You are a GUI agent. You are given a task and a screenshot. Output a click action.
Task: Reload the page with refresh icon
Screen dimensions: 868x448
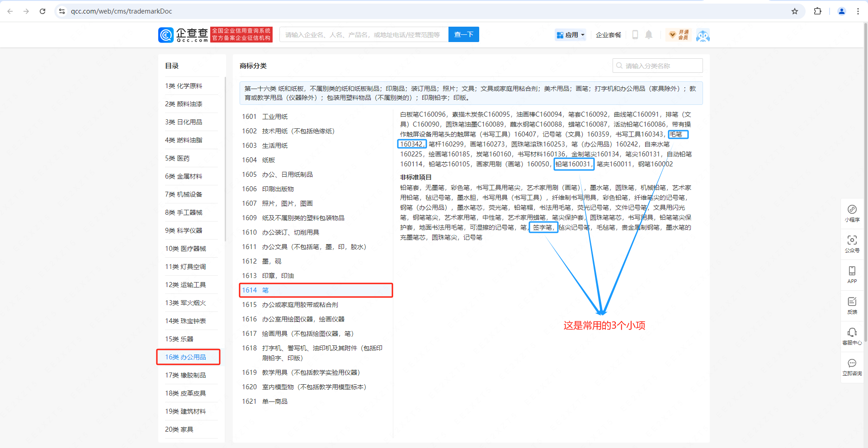point(42,11)
